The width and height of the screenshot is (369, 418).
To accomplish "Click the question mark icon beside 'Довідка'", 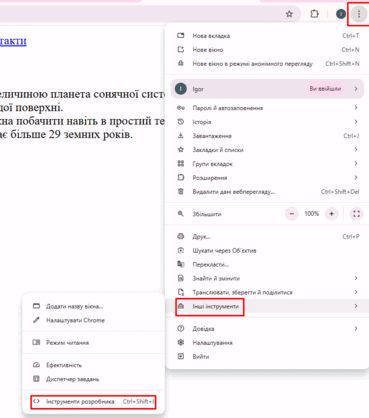I will tap(181, 328).
